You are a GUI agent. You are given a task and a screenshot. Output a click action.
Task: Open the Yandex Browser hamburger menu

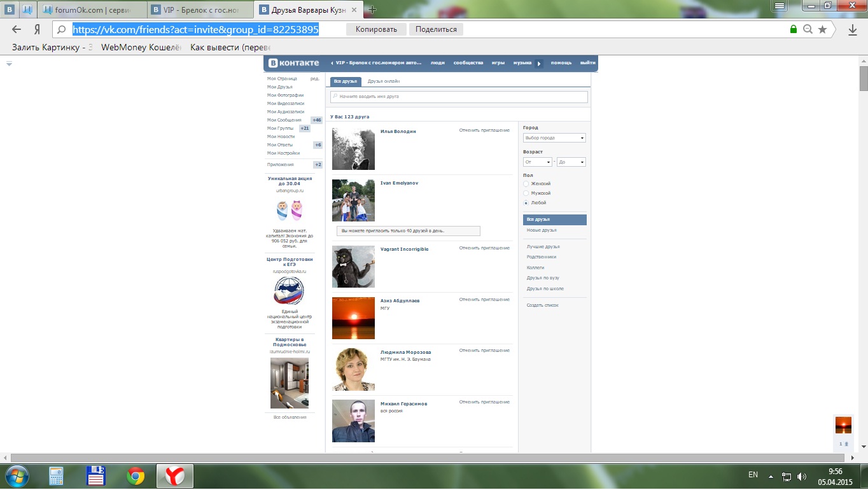coord(780,5)
